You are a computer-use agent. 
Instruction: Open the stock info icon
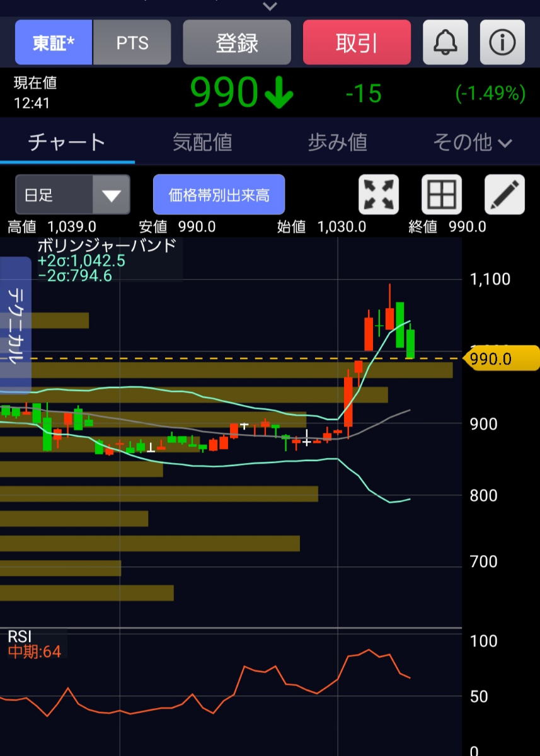point(502,42)
